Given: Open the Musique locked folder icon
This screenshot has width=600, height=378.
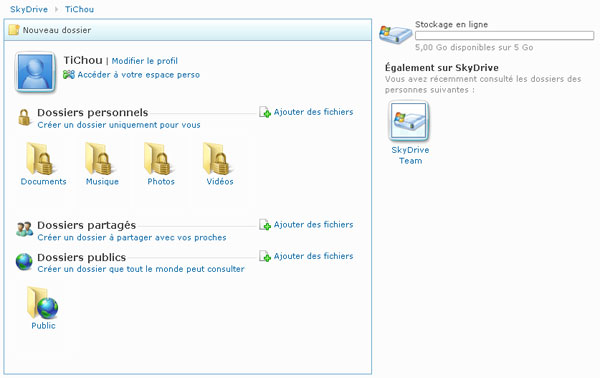Looking at the screenshot, I should click(100, 158).
